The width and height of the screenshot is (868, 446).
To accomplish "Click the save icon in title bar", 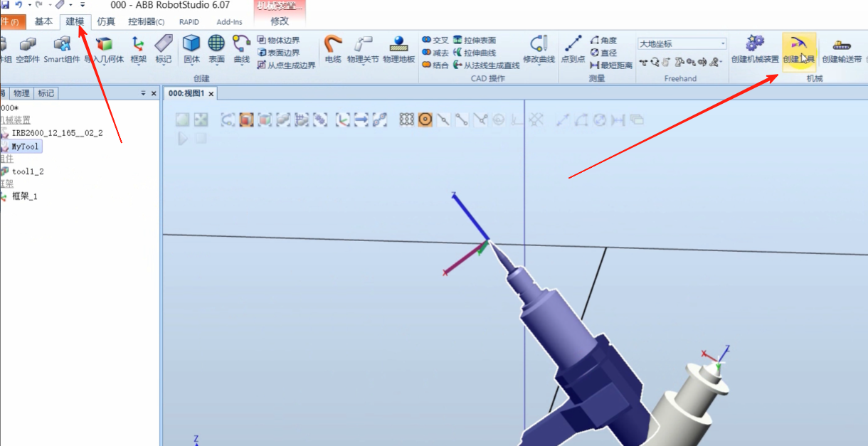I will point(4,5).
